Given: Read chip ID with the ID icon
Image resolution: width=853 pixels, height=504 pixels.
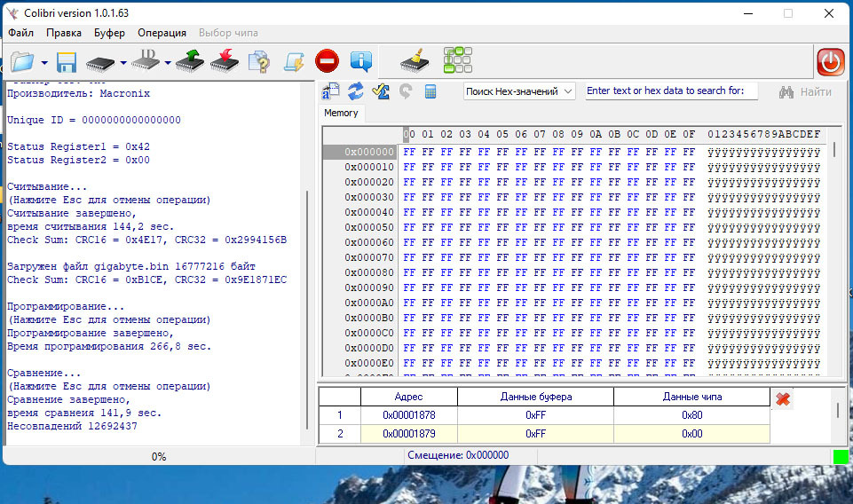Looking at the screenshot, I should (146, 60).
